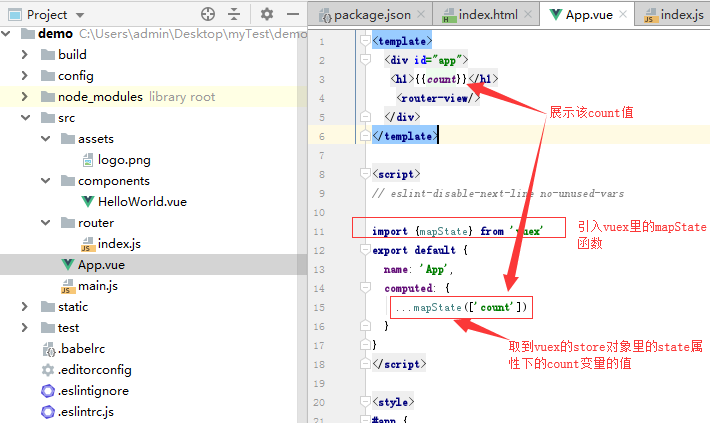Fold export default block at line 12

(x=365, y=250)
